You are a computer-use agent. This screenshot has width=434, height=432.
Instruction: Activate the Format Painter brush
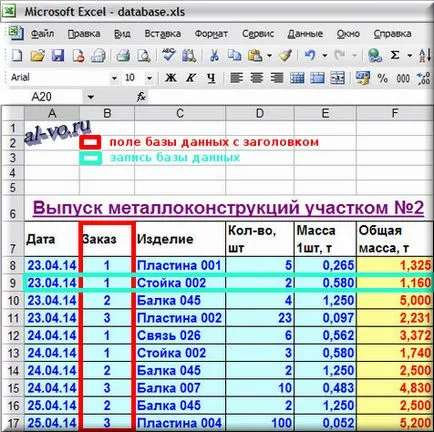click(286, 55)
